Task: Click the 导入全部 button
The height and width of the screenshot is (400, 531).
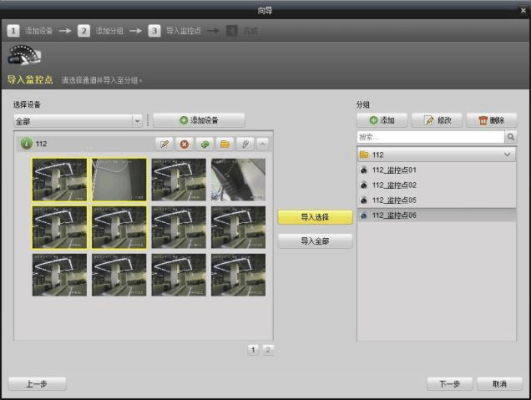Action: [315, 241]
